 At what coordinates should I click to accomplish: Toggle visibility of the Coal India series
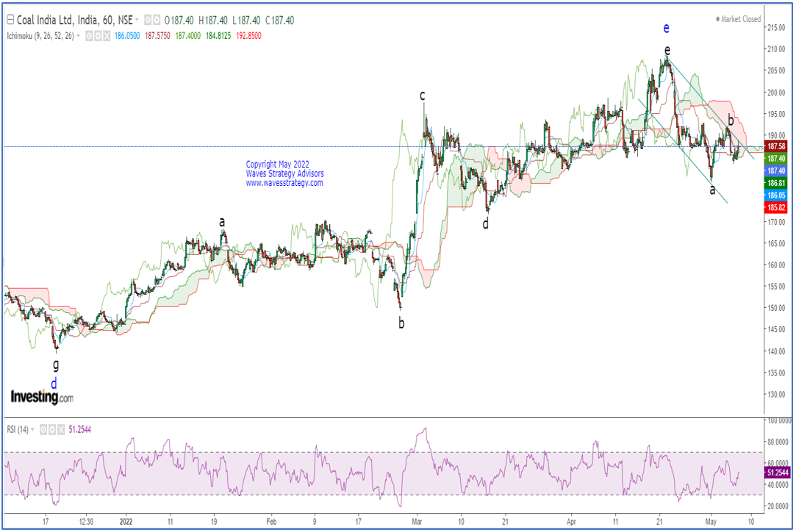pyautogui.click(x=148, y=21)
